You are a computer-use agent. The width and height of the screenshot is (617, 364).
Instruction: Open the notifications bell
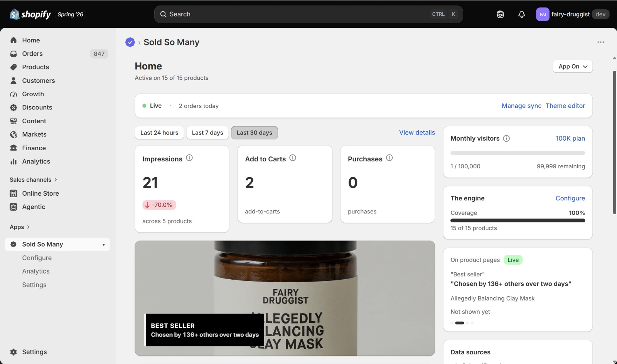coord(522,14)
